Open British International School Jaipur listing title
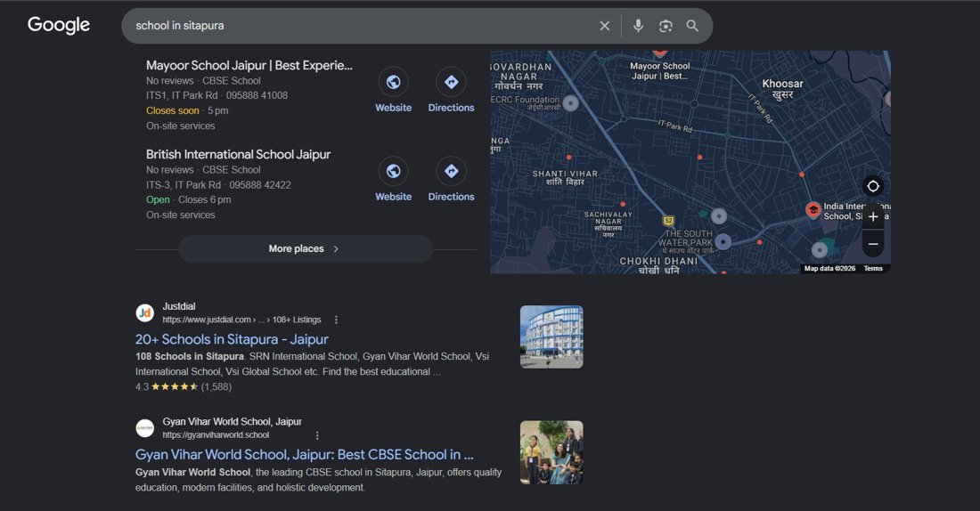 pyautogui.click(x=238, y=154)
